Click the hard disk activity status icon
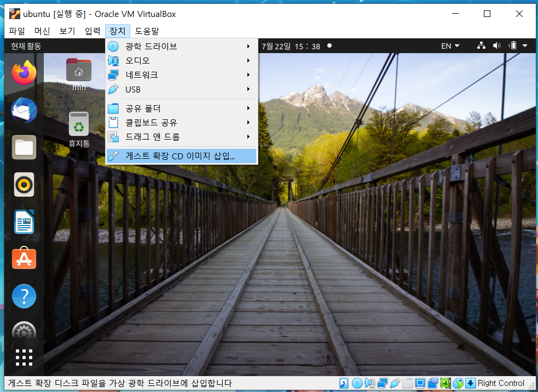The width and height of the screenshot is (538, 392). [344, 383]
